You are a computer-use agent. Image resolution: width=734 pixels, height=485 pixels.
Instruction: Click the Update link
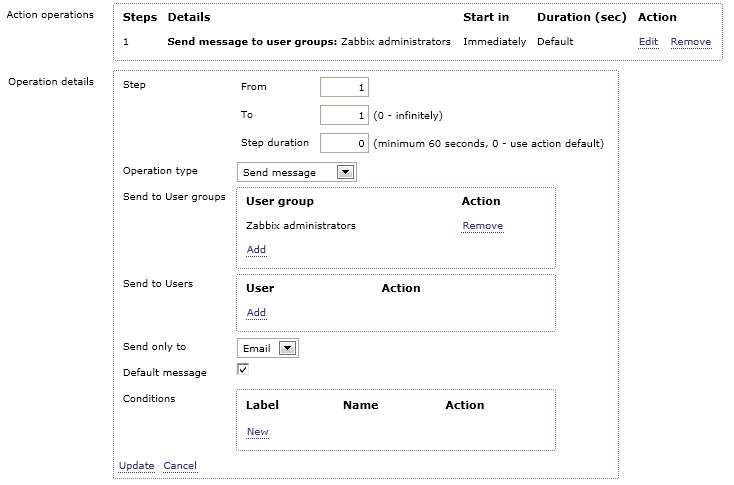click(136, 466)
